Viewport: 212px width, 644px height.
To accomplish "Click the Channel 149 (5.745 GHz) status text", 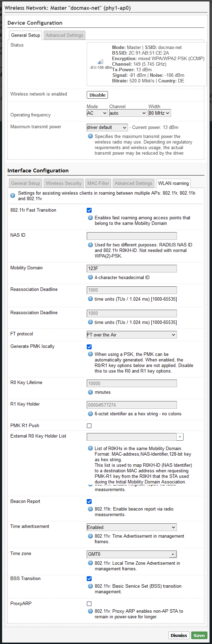I will pyautogui.click(x=139, y=64).
